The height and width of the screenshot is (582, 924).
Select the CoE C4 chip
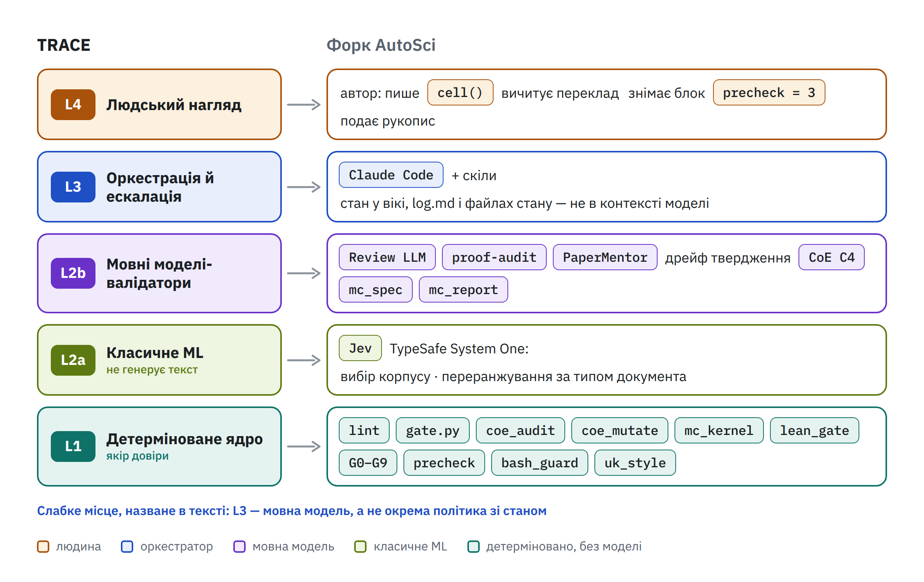coord(831,258)
